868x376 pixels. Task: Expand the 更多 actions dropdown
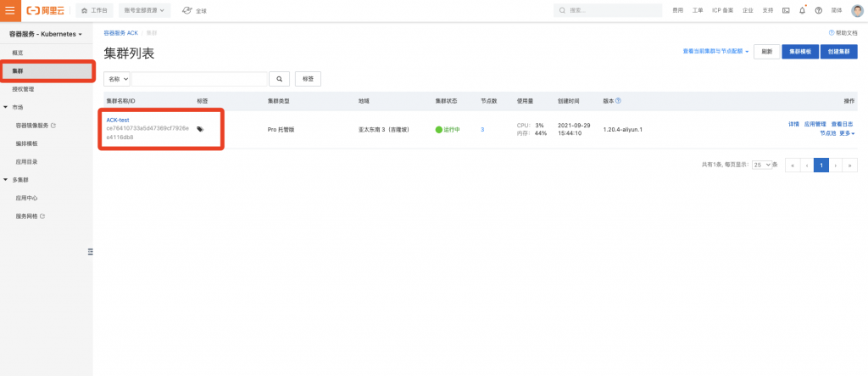[x=847, y=133]
